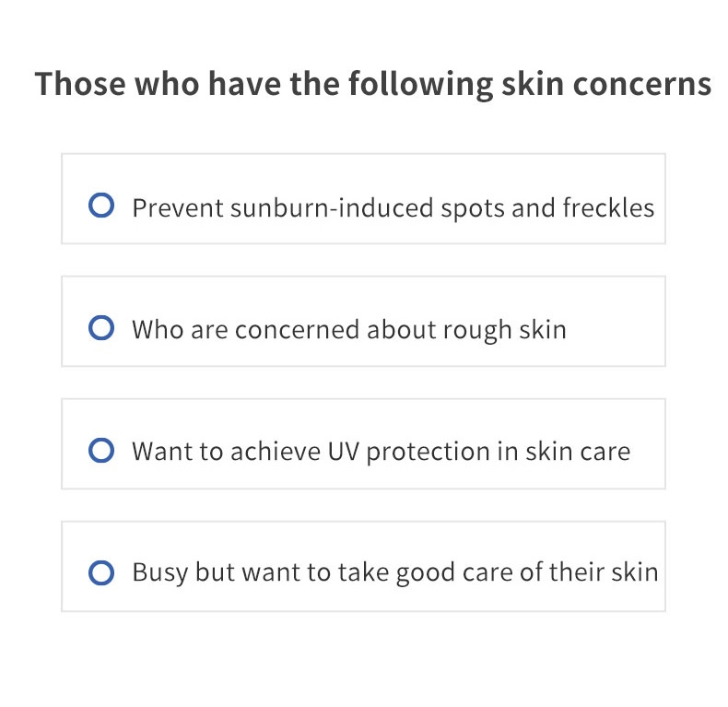Click the word 'concerns' in the heading

[642, 85]
